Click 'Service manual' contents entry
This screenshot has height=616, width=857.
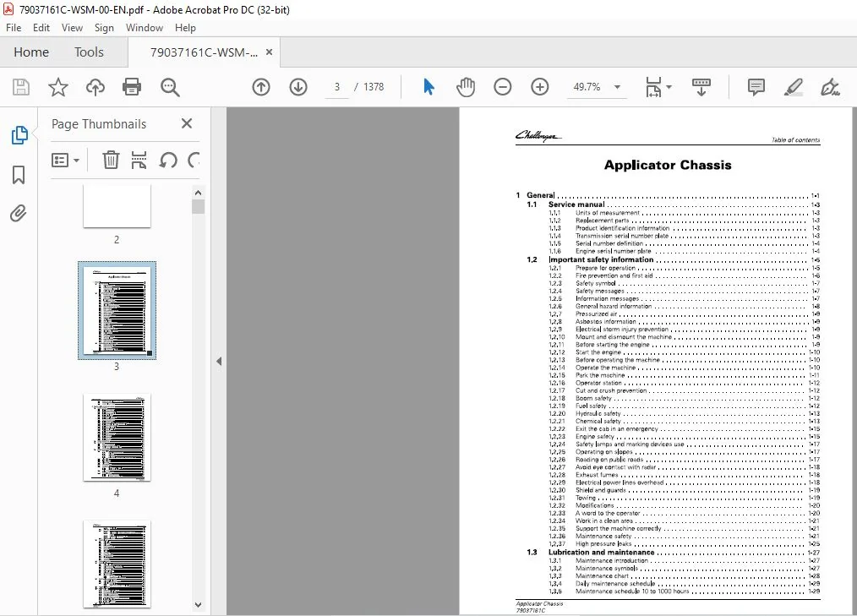point(576,204)
